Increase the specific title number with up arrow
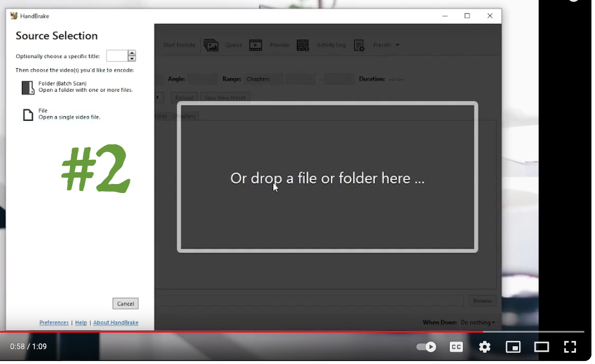 pyautogui.click(x=132, y=53)
